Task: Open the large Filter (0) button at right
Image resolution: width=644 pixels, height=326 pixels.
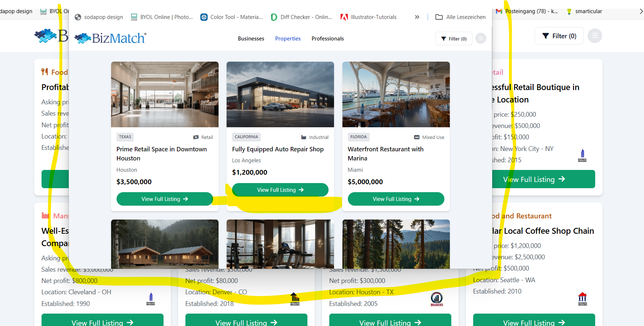Action: [x=559, y=36]
